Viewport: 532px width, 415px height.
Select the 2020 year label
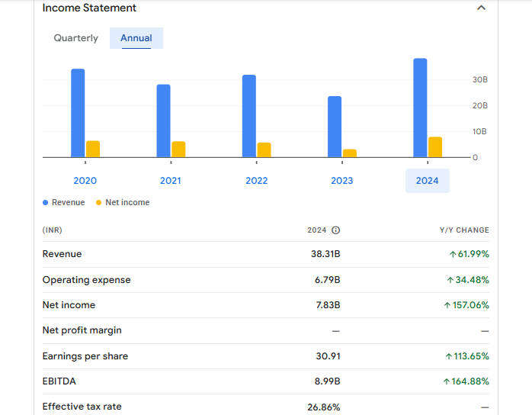[85, 181]
